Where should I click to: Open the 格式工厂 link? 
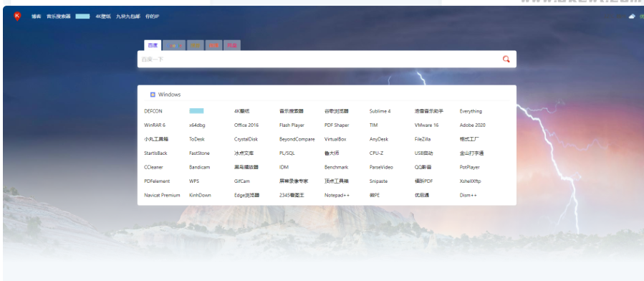pyautogui.click(x=469, y=139)
